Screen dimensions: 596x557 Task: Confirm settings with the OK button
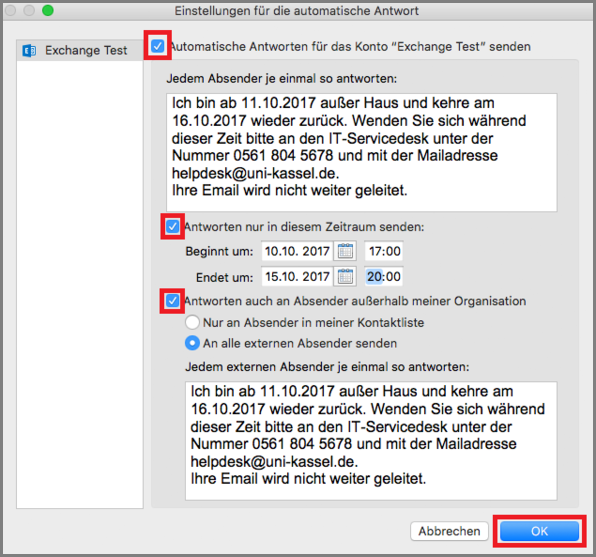click(x=539, y=531)
